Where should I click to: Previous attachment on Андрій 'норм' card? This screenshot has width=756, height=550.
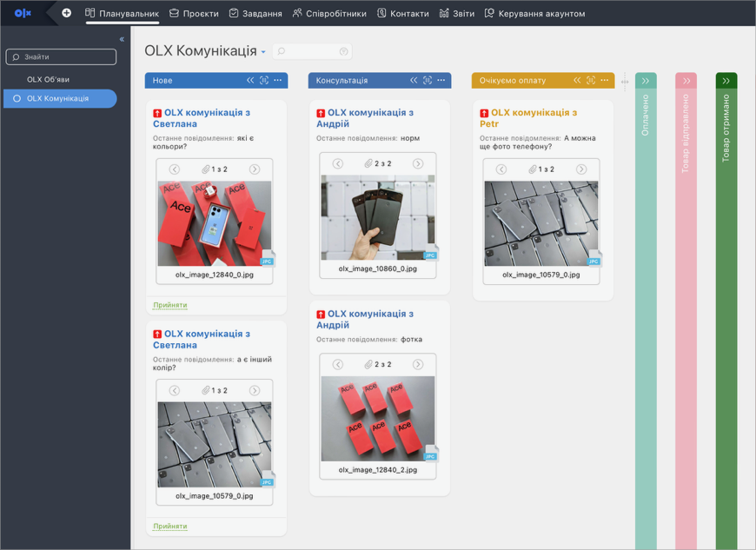(x=338, y=163)
